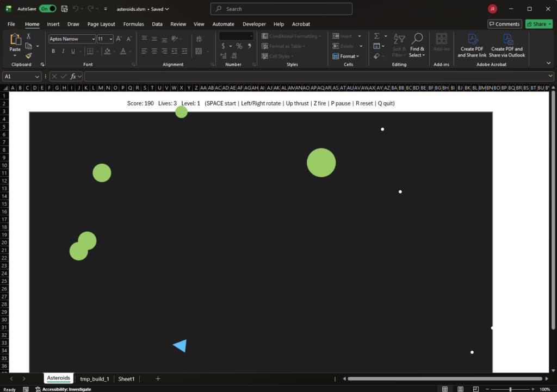Viewport: 557px width, 392px height.
Task: Click the Cut scissors icon
Action: click(28, 36)
